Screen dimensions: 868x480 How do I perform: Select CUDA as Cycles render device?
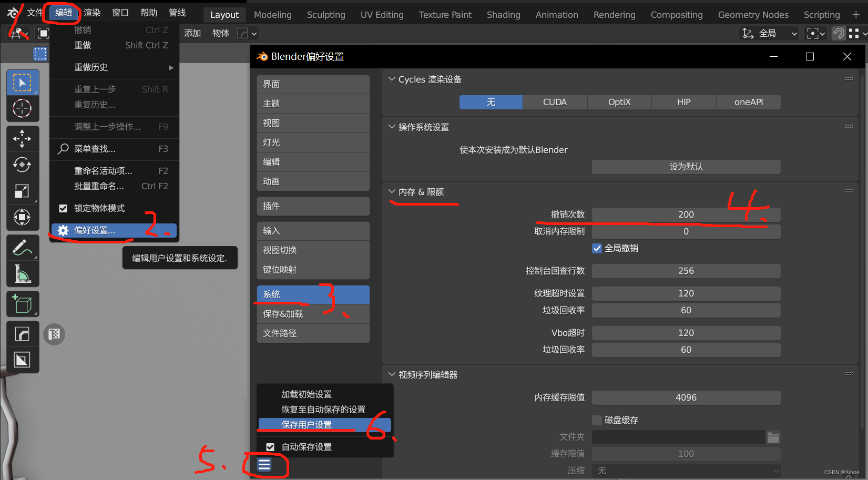[555, 102]
